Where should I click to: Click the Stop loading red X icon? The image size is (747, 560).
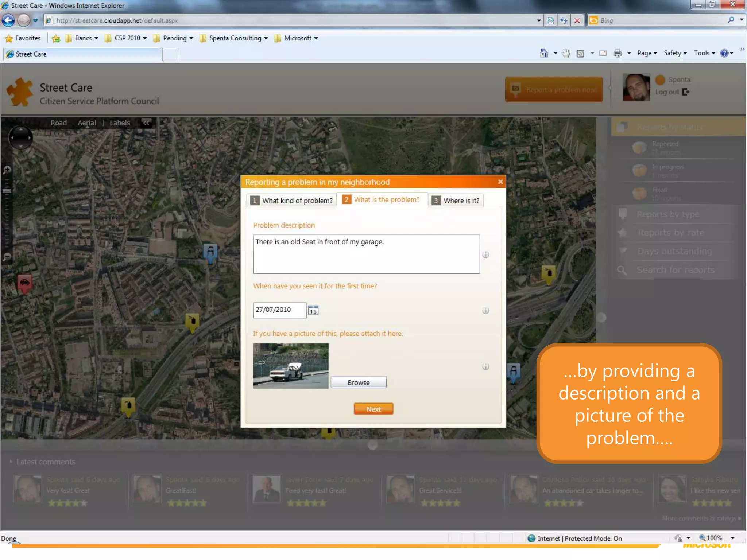577,20
